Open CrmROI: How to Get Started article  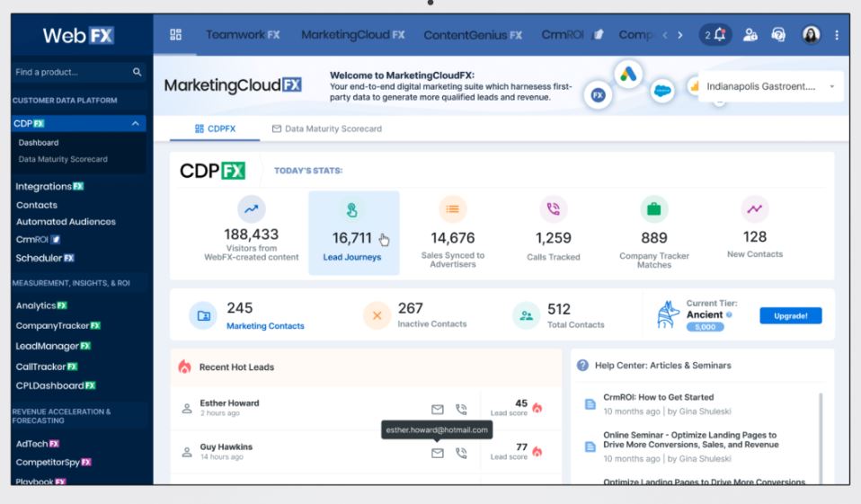click(x=659, y=397)
